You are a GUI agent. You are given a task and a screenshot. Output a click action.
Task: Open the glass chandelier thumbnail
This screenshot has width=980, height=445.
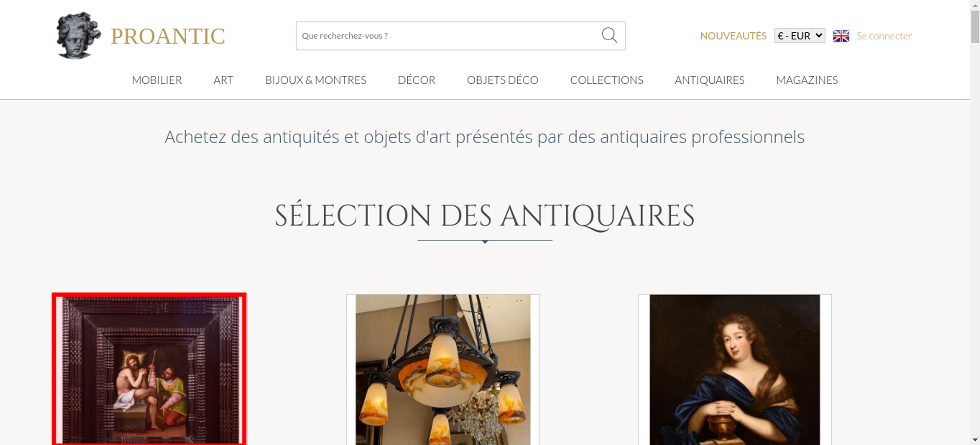coord(443,370)
